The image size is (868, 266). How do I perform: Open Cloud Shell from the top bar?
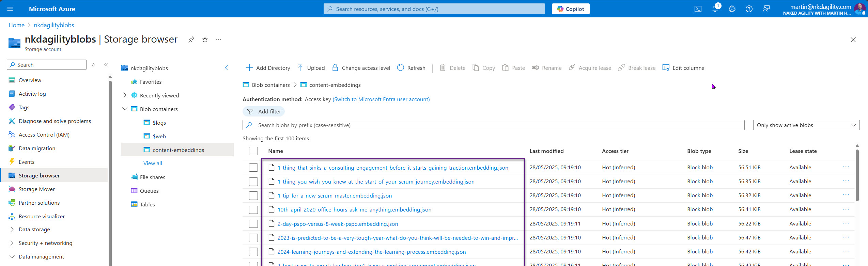click(x=698, y=9)
